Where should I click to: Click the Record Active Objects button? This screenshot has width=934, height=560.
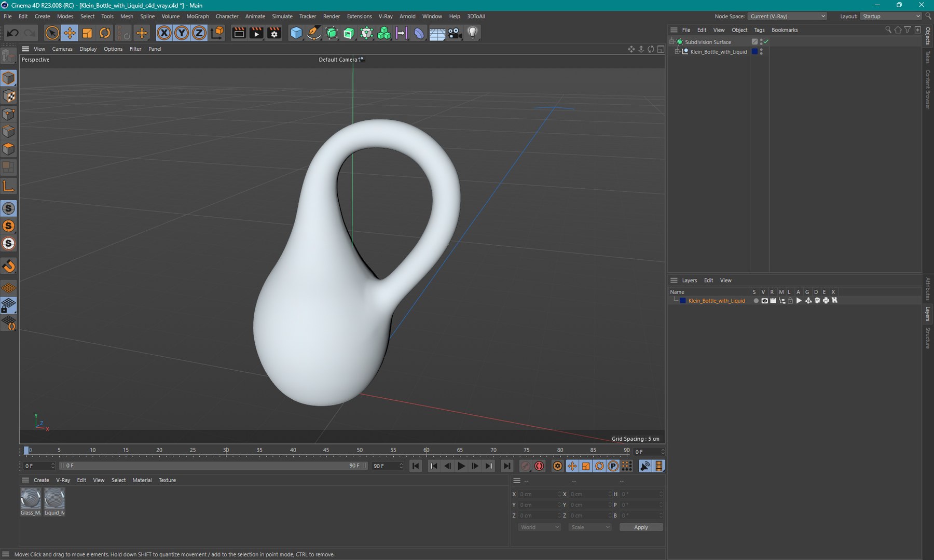click(526, 466)
